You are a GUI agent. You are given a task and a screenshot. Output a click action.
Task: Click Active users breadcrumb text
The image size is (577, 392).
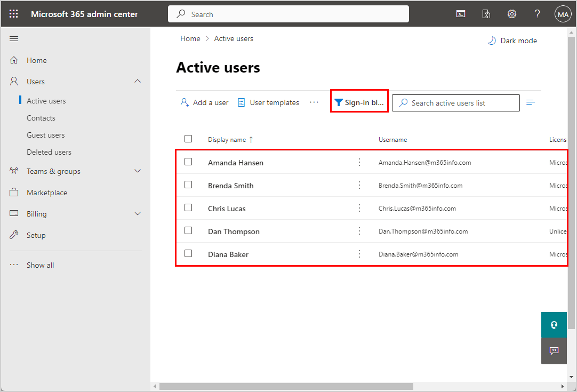[234, 38]
